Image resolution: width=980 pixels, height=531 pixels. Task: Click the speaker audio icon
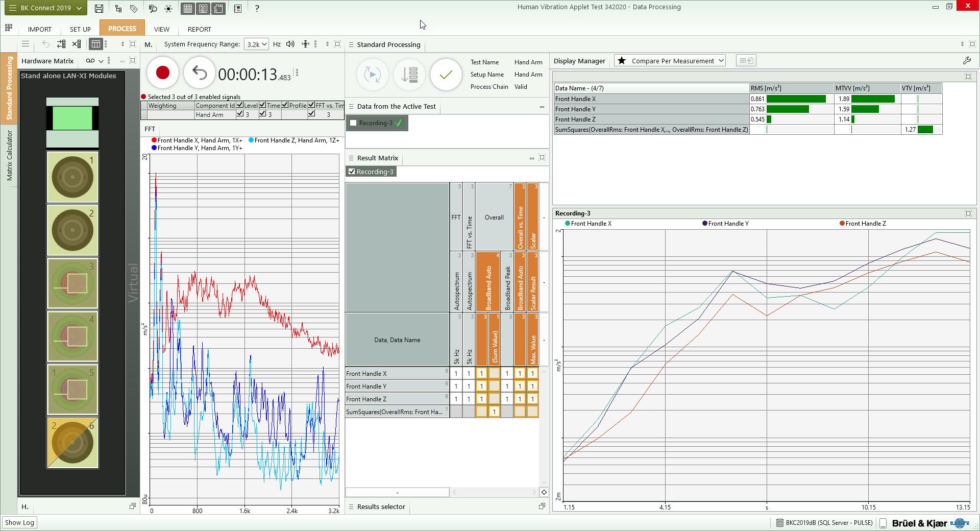[290, 44]
